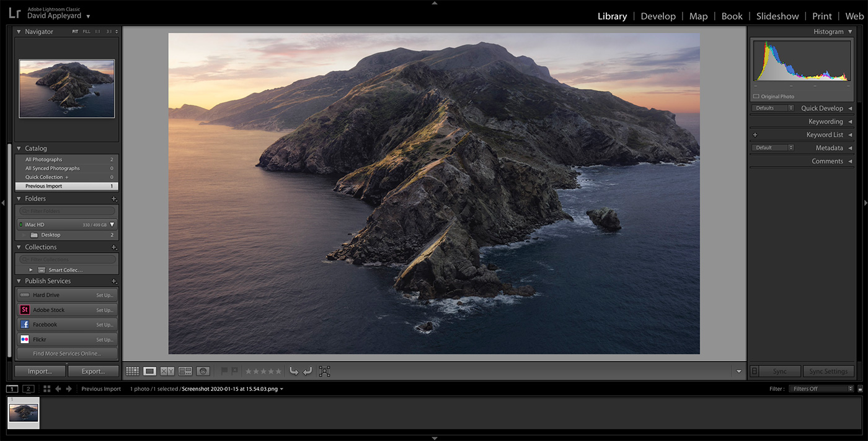
Task: Toggle Original Photo checkbox in Histogram
Action: click(x=756, y=97)
